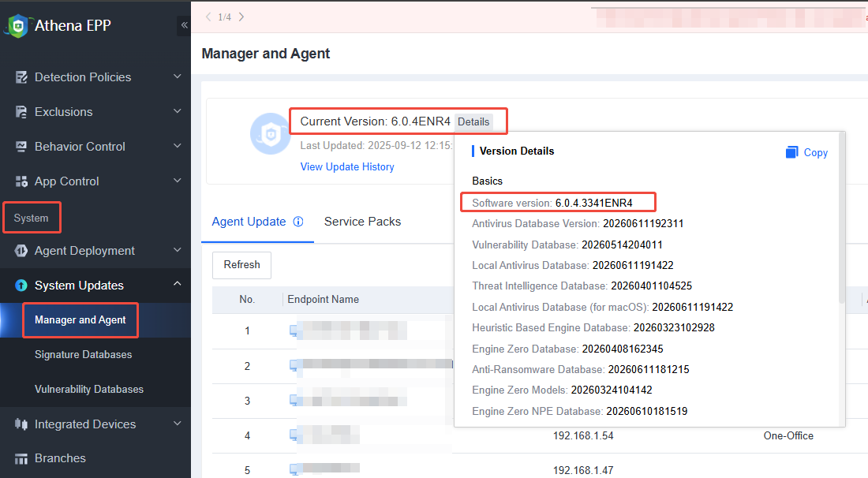Select the Software version 6.0.4.3341ENR4 value
The width and height of the screenshot is (868, 478).
(x=594, y=203)
